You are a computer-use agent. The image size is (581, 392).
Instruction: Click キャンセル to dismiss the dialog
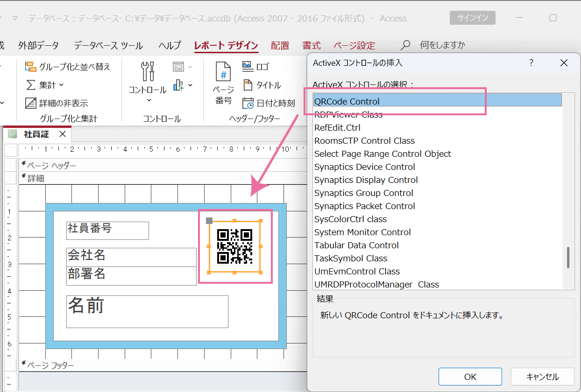point(542,377)
